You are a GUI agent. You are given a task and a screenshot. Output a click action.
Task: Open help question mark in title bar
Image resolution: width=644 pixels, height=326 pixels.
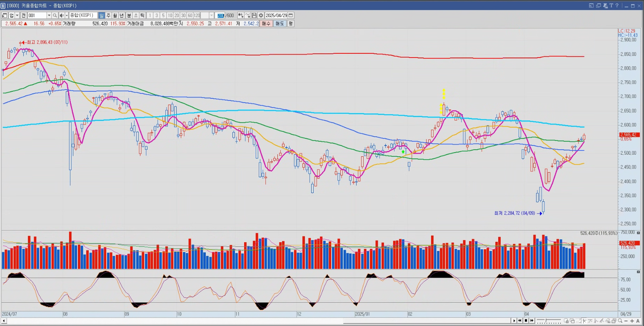(x=617, y=6)
